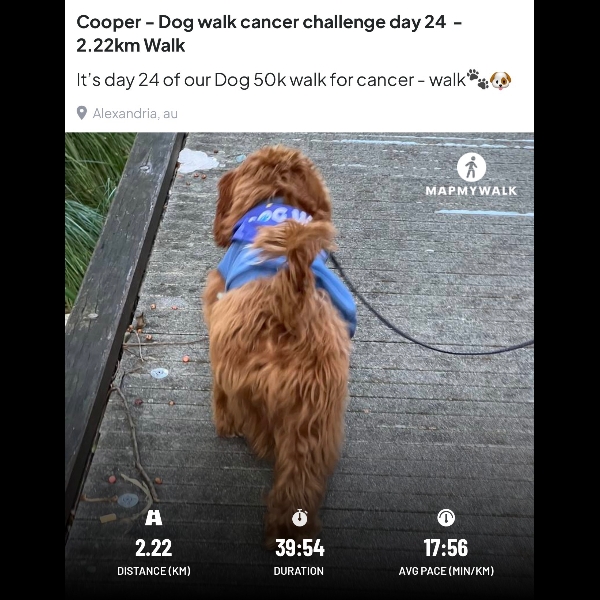600x600 pixels.
Task: Select the 39:54 duration value
Action: [300, 548]
